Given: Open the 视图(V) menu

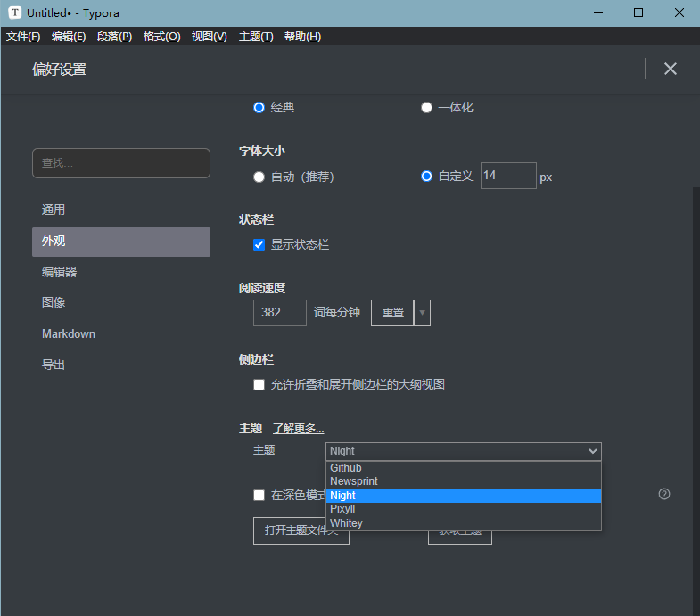Looking at the screenshot, I should 210,37.
